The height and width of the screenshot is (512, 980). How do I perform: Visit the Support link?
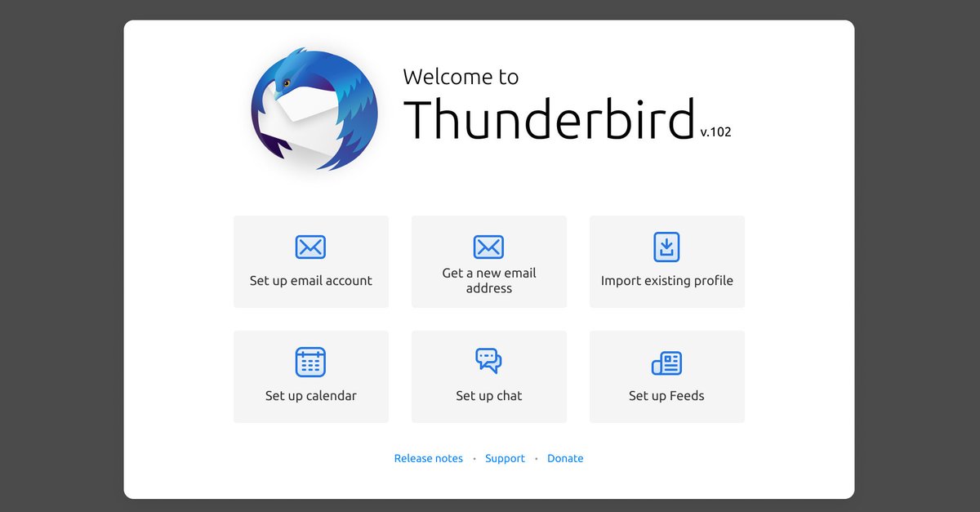click(505, 458)
